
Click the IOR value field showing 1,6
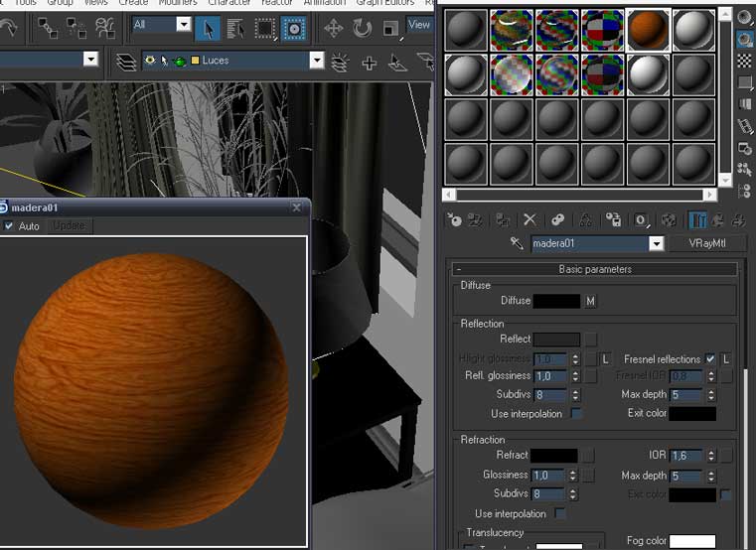[687, 455]
